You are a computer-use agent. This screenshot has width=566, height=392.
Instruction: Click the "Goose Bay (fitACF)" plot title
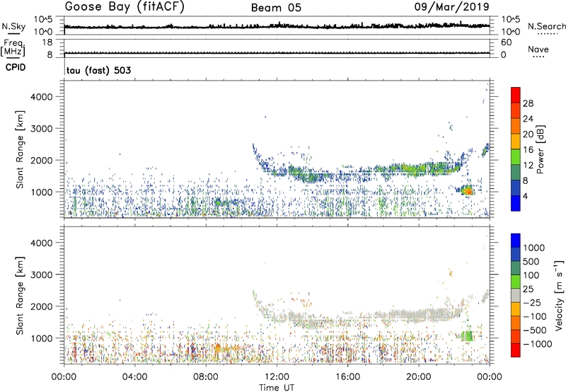tap(125, 7)
